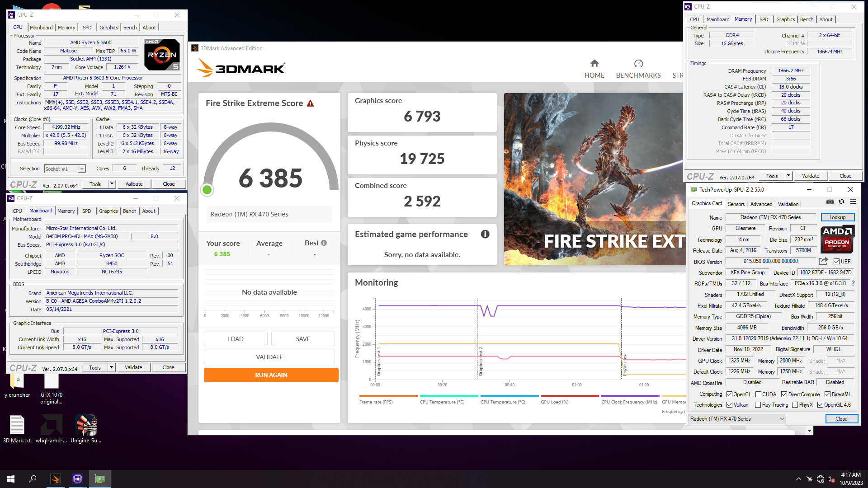Open the Windows Start menu
The width and height of the screenshot is (868, 488).
pyautogui.click(x=11, y=479)
